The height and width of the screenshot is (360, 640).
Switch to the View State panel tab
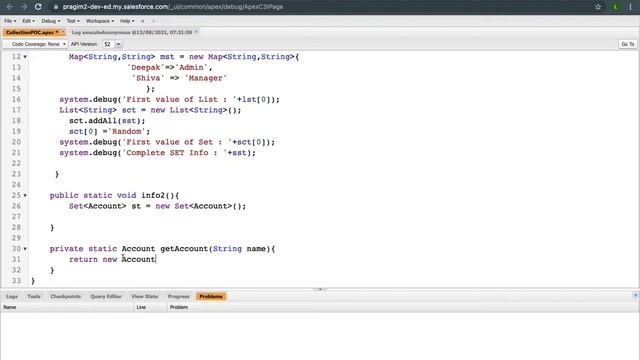click(x=144, y=296)
